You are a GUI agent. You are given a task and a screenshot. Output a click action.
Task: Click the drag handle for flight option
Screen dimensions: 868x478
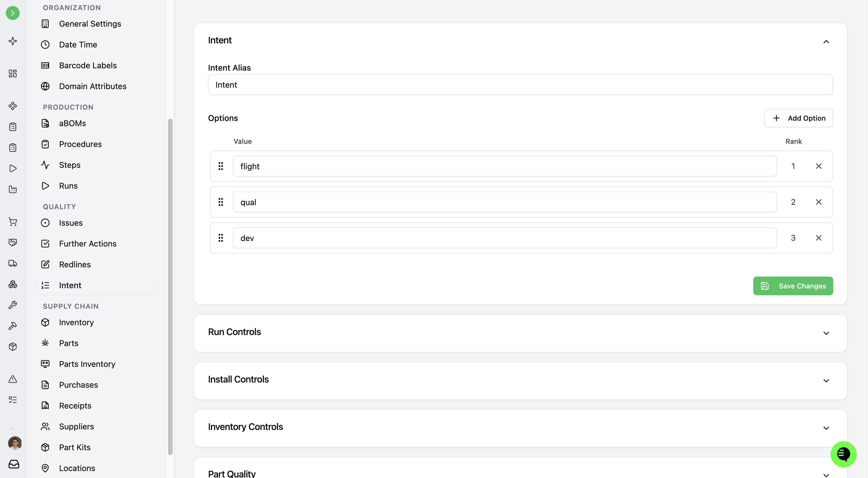tap(221, 166)
